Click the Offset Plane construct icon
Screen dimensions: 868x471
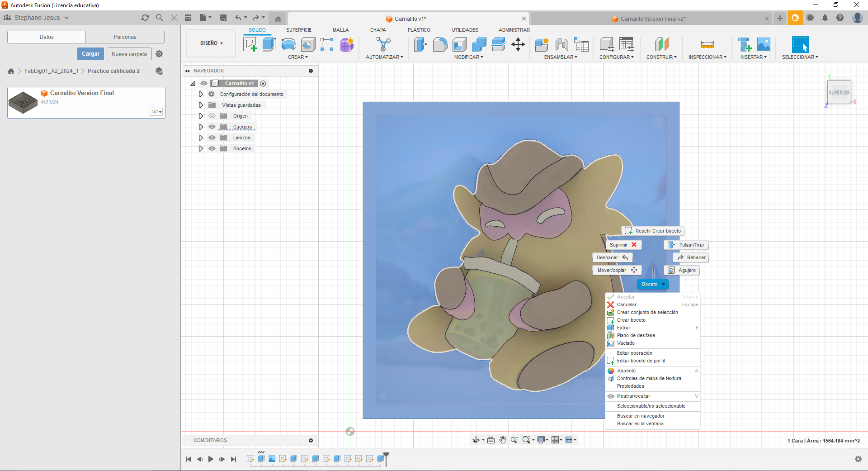pos(661,44)
